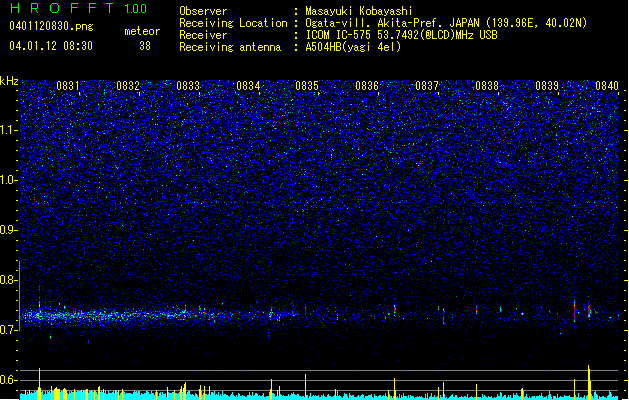This screenshot has width=629, height=400.
Task: Click the 0840 time marker
Action: tap(607, 86)
